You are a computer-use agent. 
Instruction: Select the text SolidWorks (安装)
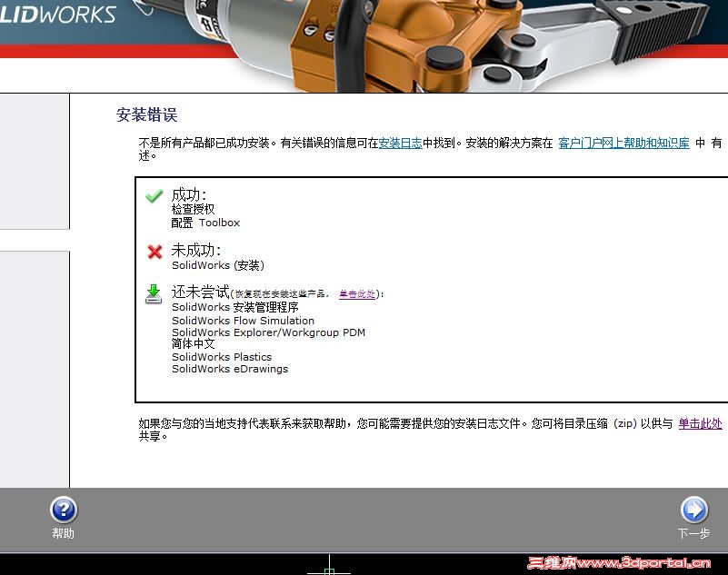218,265
